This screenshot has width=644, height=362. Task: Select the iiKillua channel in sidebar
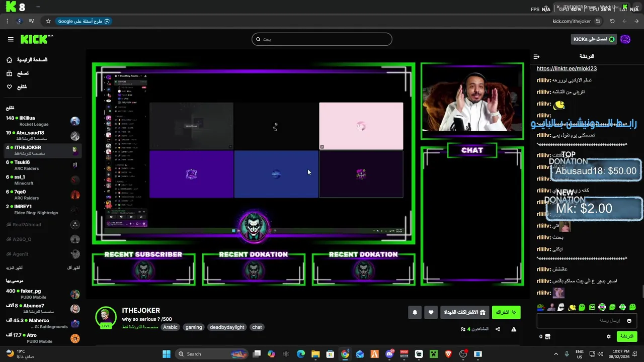pos(43,121)
